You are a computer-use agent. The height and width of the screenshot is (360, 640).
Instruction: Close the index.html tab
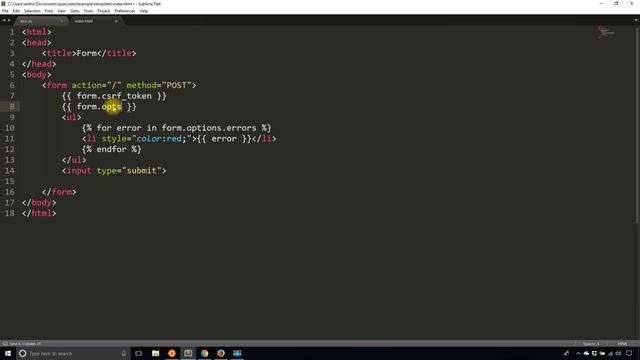pyautogui.click(x=116, y=21)
